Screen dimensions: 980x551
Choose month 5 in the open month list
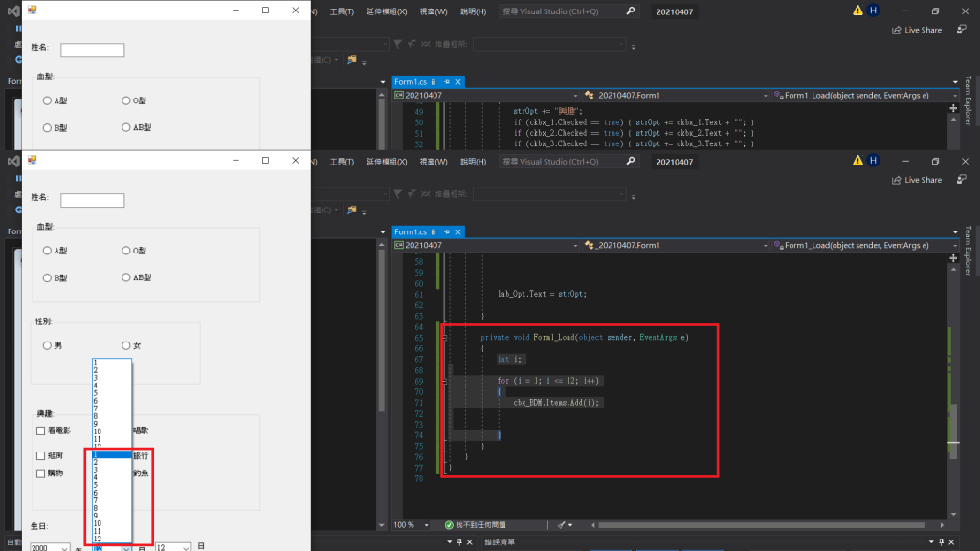pos(112,485)
